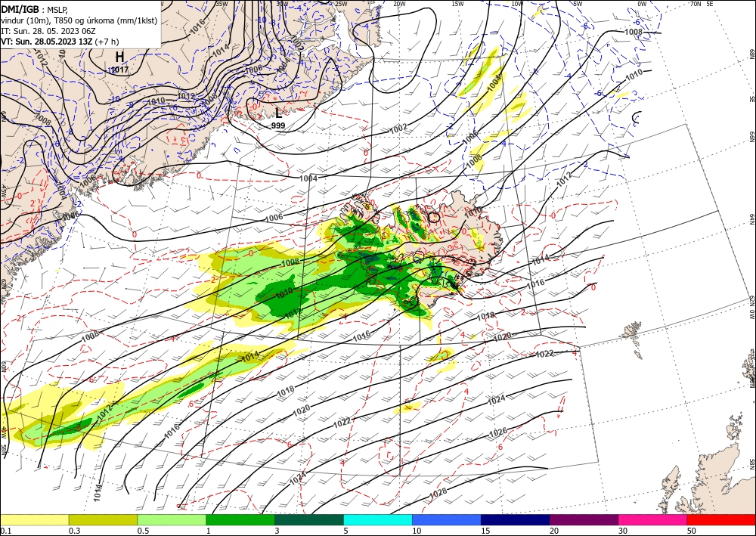
Task: Click the red 50+ legend swatch
Action: 721,519
